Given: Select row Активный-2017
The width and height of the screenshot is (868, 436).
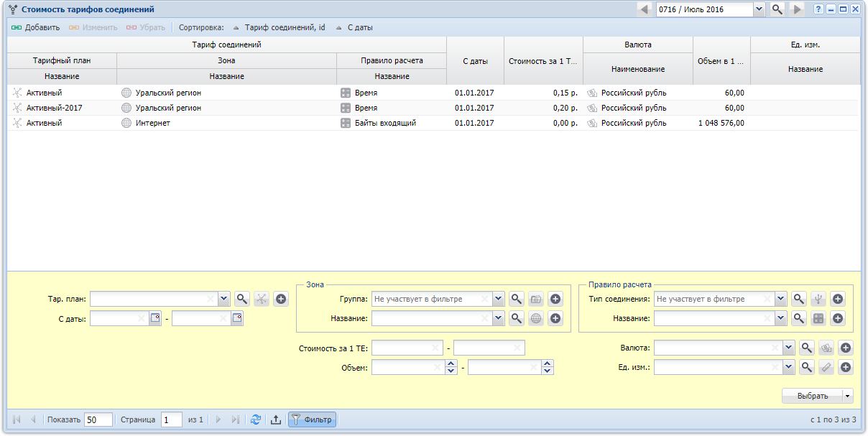Looking at the screenshot, I should click(x=433, y=108).
